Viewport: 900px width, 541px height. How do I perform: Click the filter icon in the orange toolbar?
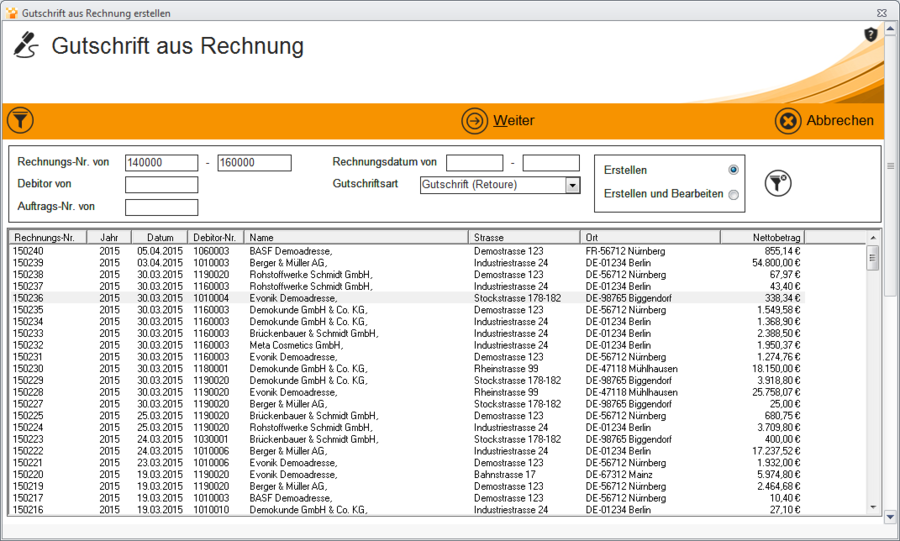coord(20,120)
